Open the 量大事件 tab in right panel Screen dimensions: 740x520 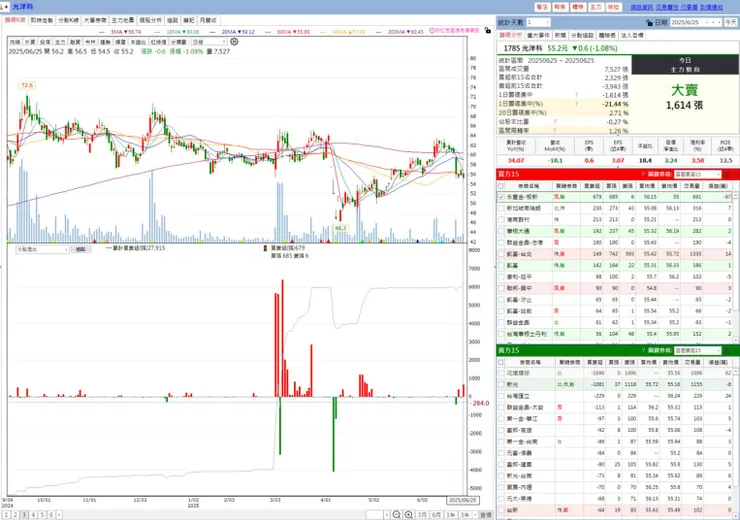(x=538, y=35)
